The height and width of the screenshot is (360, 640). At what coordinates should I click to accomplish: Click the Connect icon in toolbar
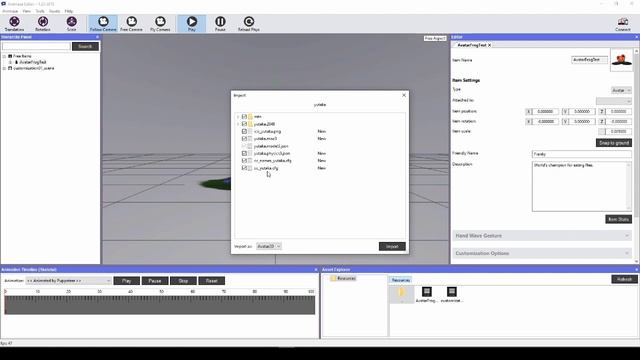(x=623, y=24)
